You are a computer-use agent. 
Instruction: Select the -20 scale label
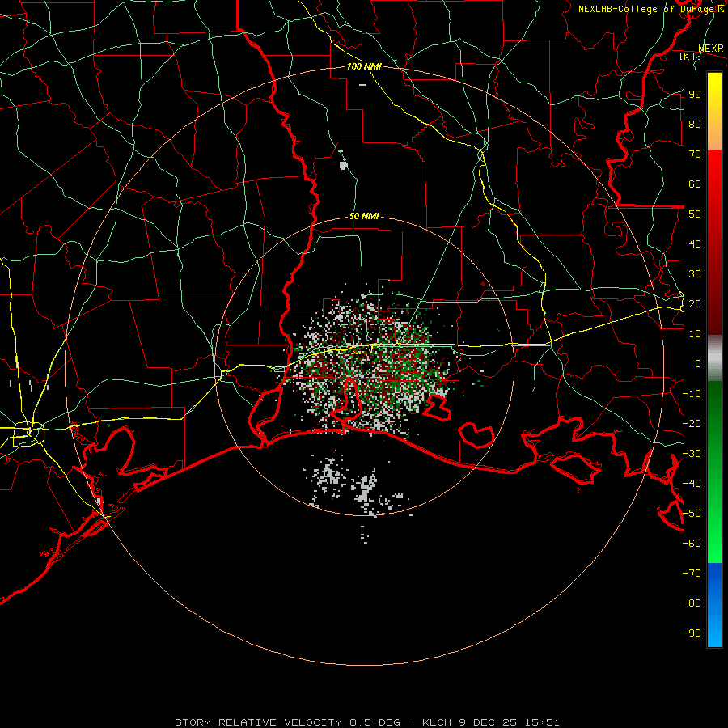pyautogui.click(x=692, y=423)
